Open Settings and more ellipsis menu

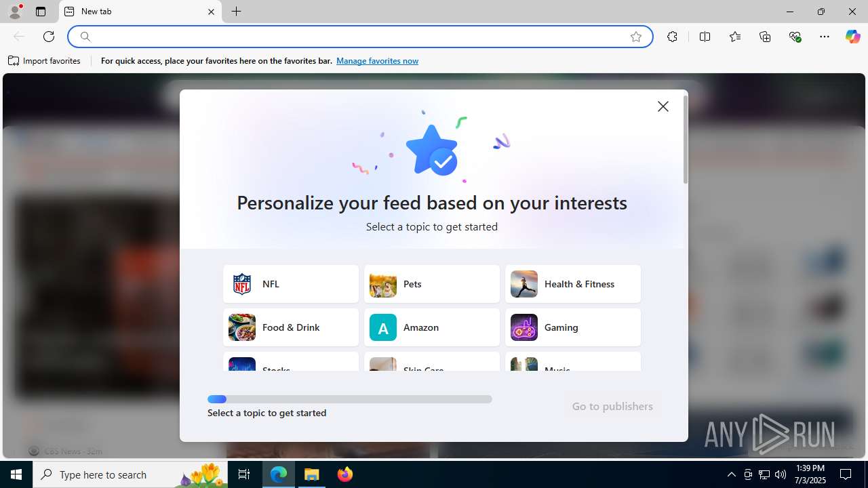[x=825, y=37]
